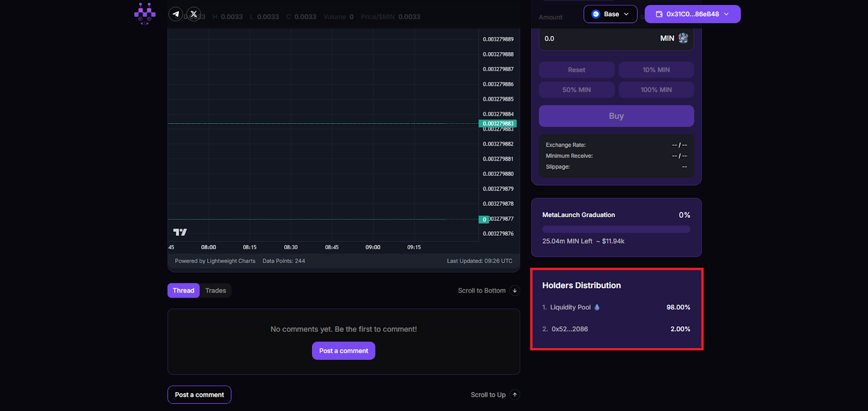Screen dimensions: 868x411
Task: Open the X (Twitter) link icon
Action: click(x=194, y=14)
